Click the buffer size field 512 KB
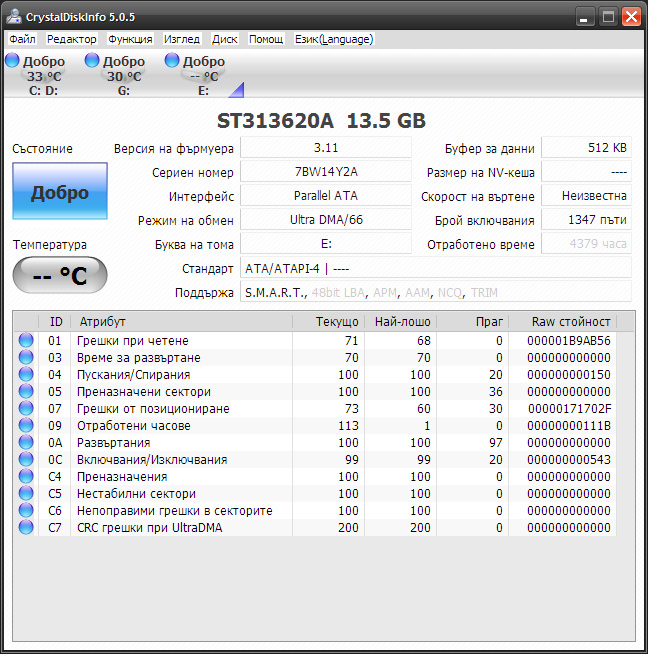The width and height of the screenshot is (648, 654). [x=586, y=148]
